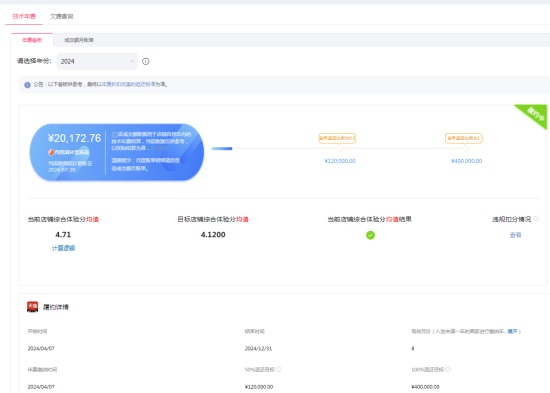
Task: Expand the 展开 link for effective months
Action: (512, 331)
